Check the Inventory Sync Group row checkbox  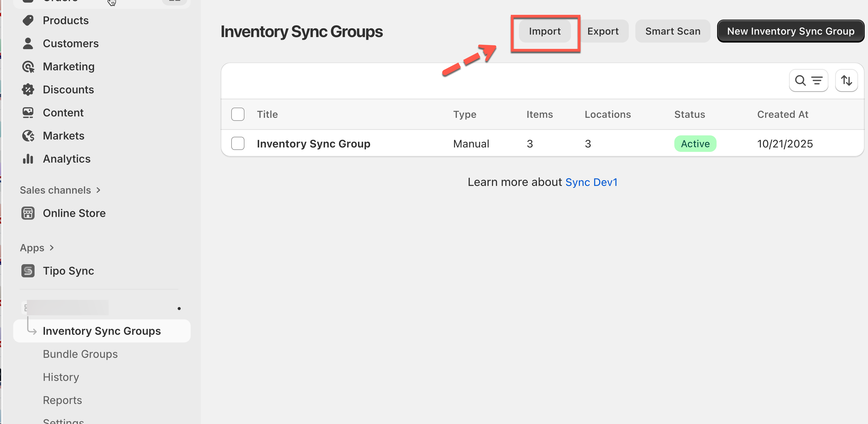pyautogui.click(x=238, y=144)
